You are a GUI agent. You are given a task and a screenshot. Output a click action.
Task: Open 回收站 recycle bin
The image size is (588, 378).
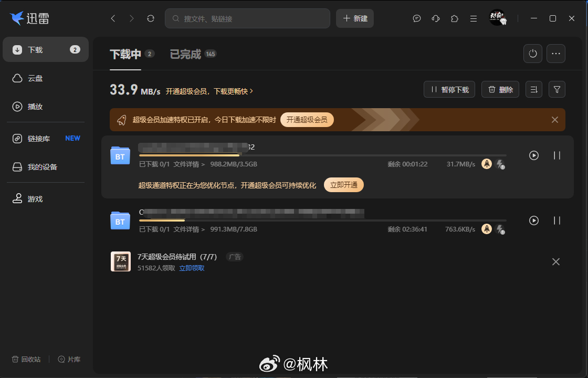(26, 359)
